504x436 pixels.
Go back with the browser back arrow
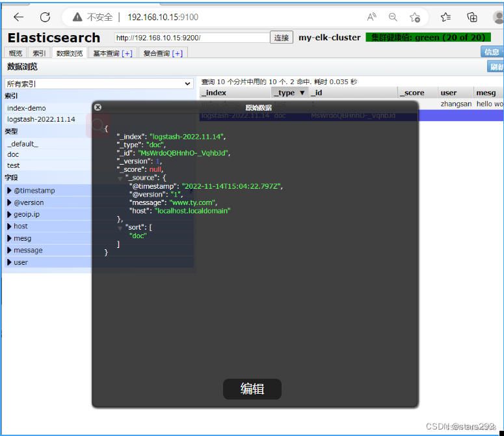point(19,17)
